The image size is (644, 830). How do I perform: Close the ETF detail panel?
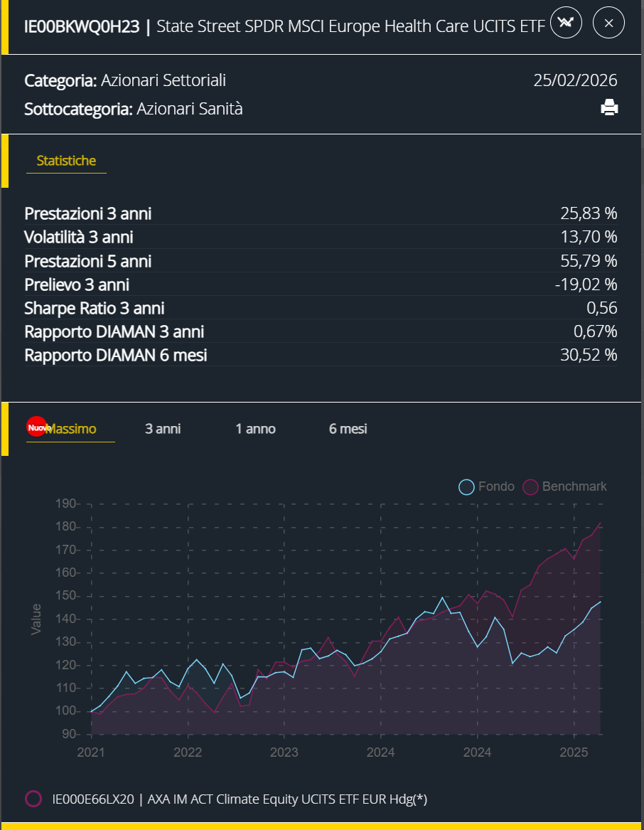point(608,23)
